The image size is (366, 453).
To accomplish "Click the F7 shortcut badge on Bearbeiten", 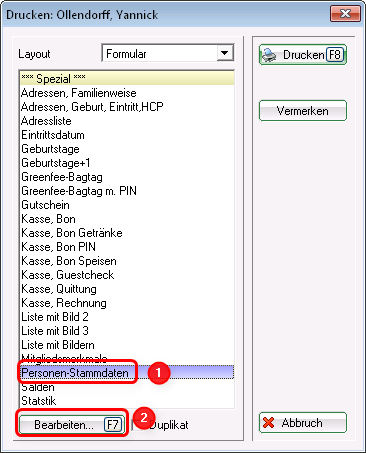I will click(x=113, y=425).
